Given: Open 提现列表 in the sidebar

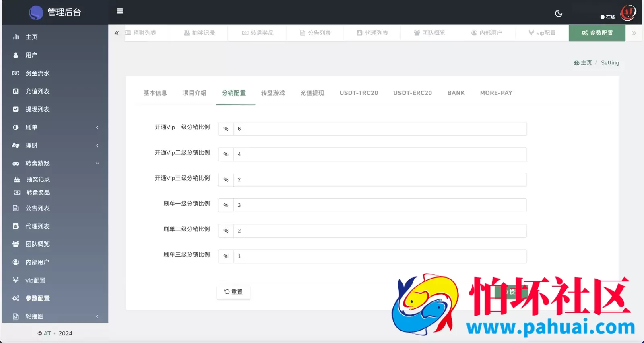Looking at the screenshot, I should click(x=55, y=109).
